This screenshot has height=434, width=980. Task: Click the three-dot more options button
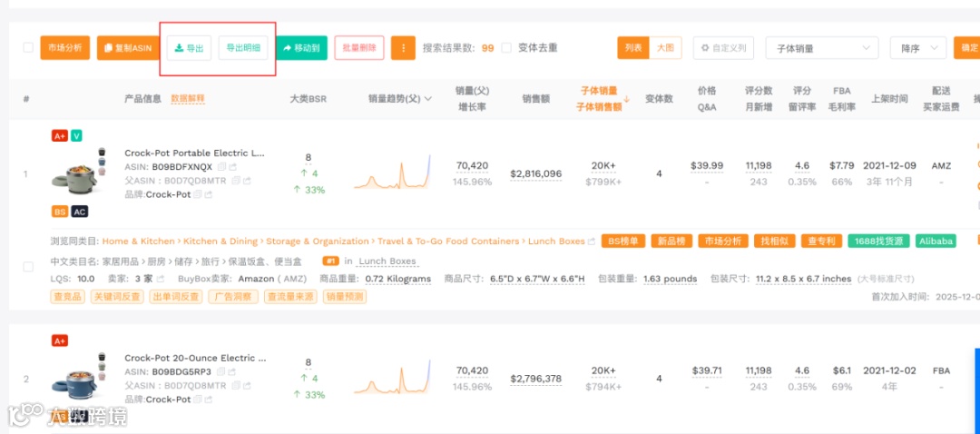click(x=403, y=47)
